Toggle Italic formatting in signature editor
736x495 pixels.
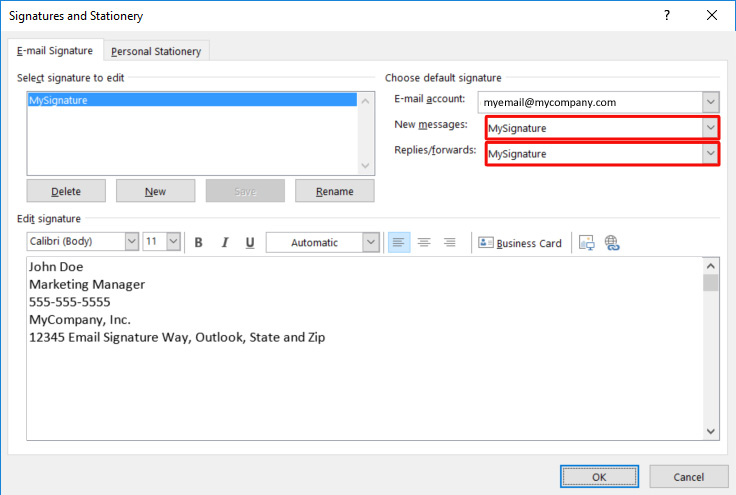[x=225, y=243]
